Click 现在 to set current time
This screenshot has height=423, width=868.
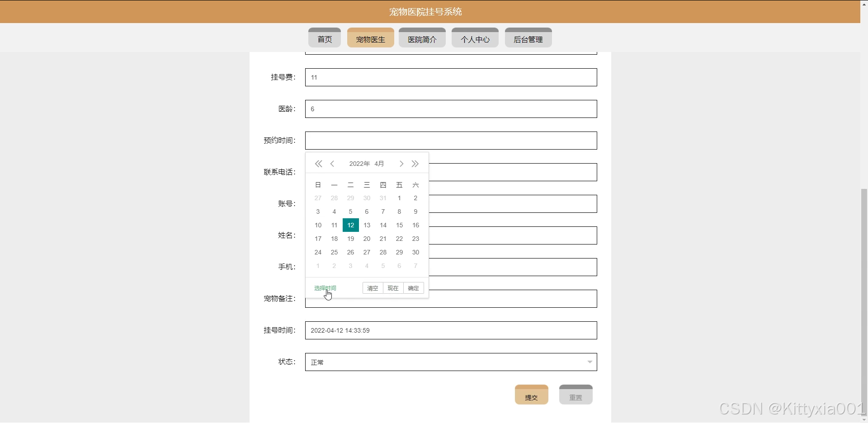click(x=393, y=288)
